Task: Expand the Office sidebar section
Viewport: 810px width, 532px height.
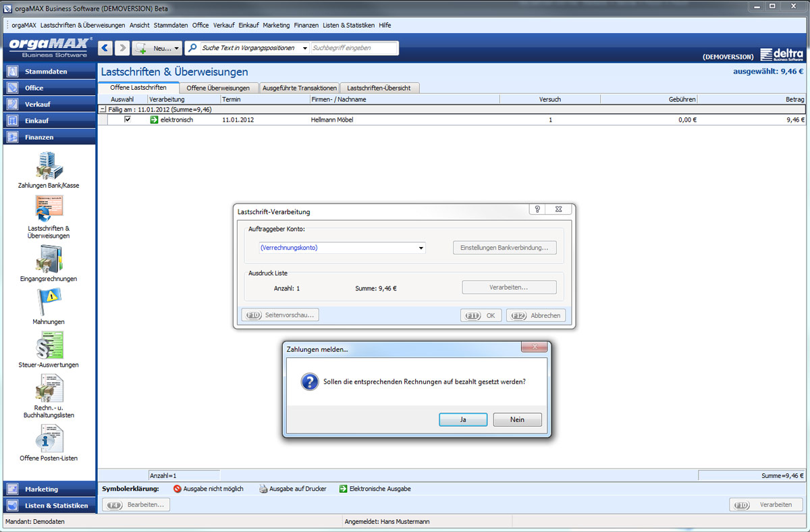Action: (x=49, y=88)
